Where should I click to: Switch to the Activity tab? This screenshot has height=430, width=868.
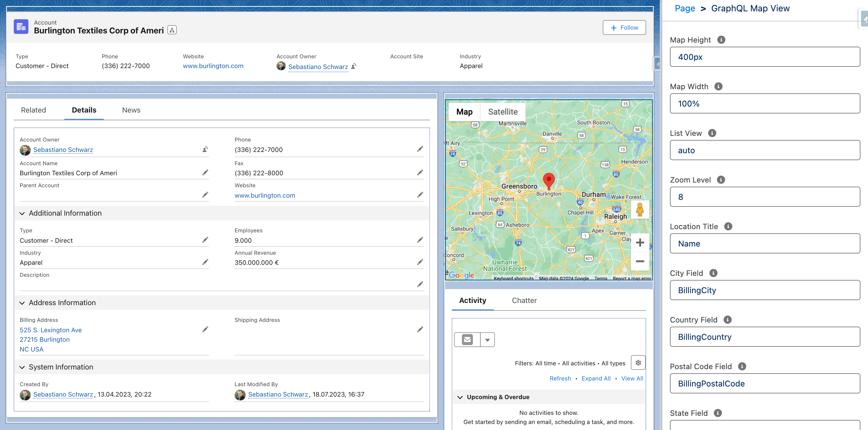click(472, 300)
